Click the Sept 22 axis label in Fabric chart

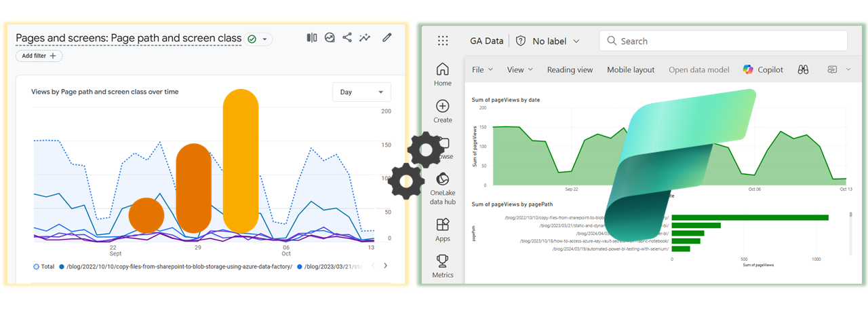point(571,189)
